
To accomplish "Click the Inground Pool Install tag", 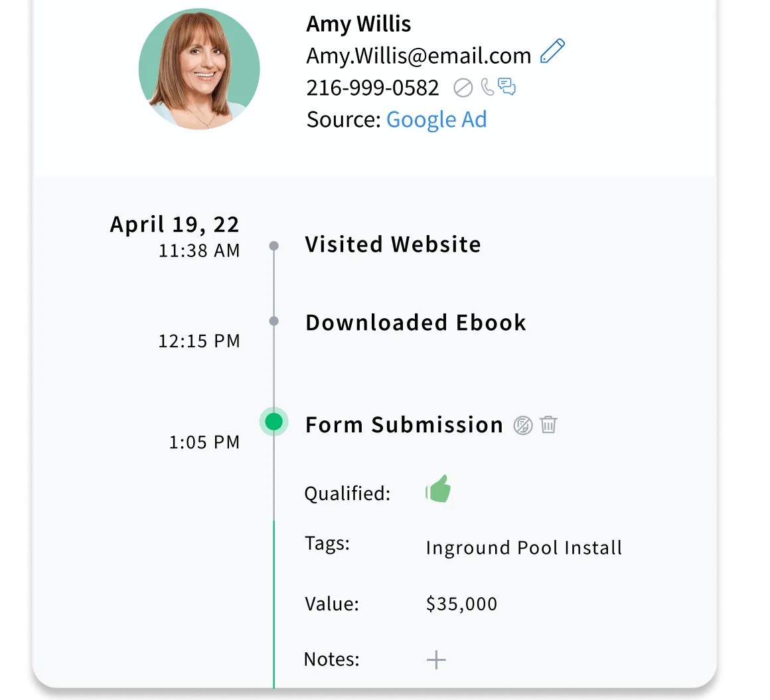I will click(x=524, y=548).
